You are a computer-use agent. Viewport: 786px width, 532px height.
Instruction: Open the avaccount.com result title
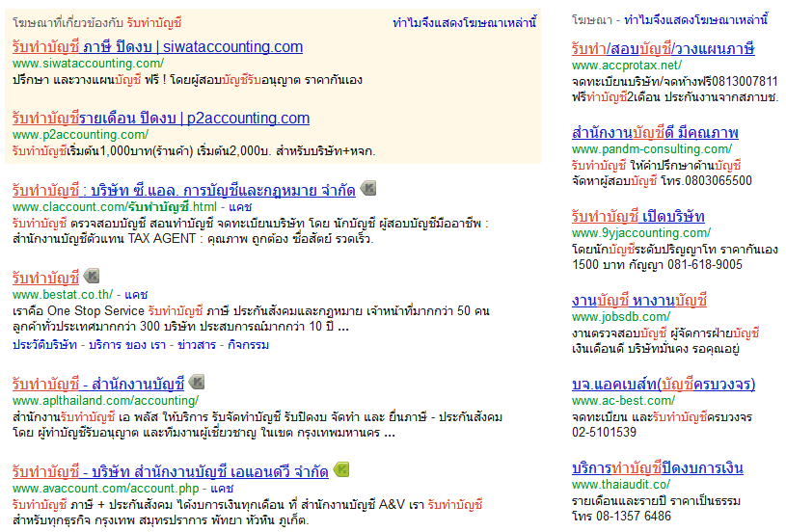click(171, 471)
